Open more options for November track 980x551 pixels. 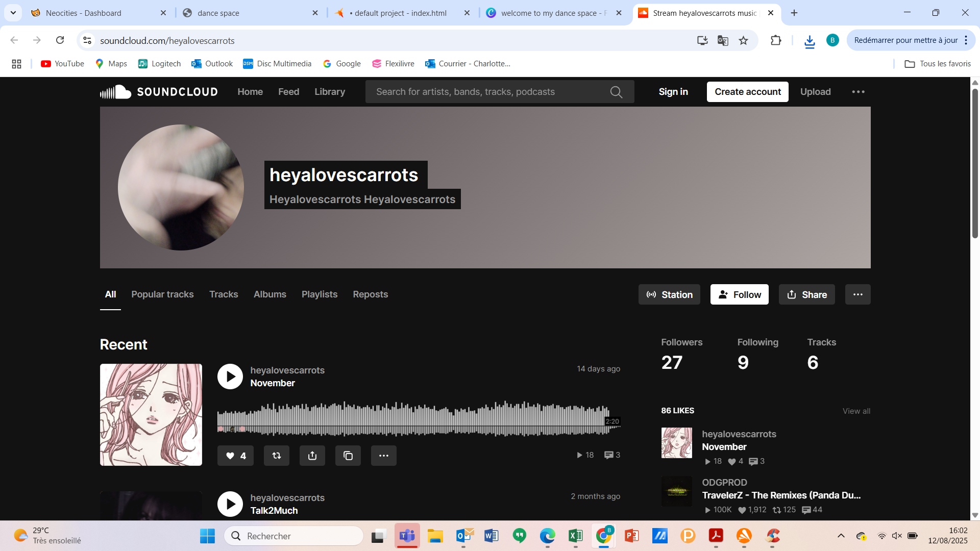(x=384, y=456)
